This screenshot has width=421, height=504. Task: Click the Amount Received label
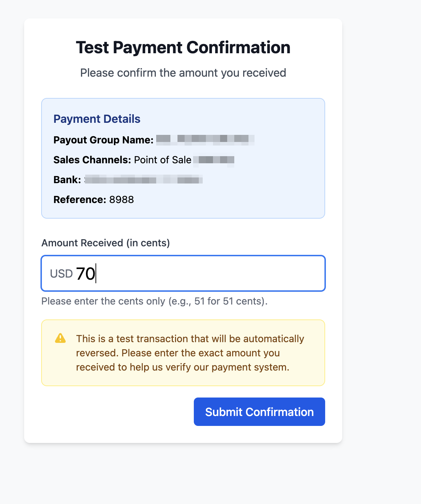point(105,243)
